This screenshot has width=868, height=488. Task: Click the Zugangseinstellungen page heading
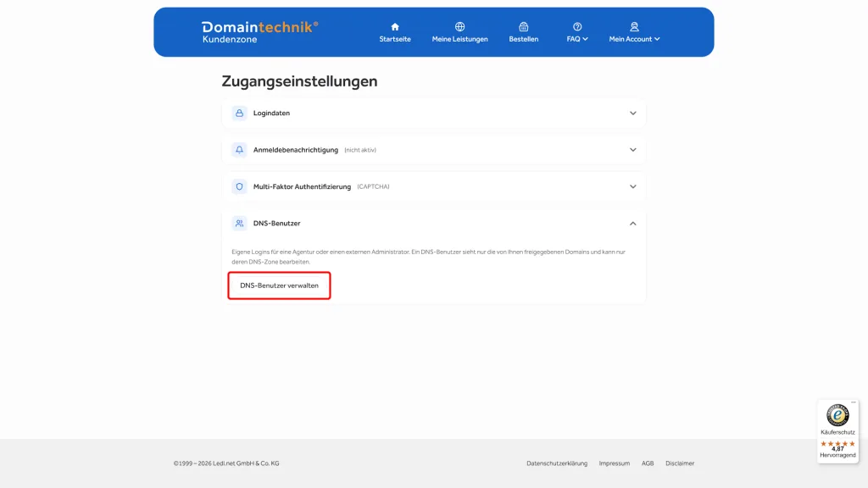(299, 81)
